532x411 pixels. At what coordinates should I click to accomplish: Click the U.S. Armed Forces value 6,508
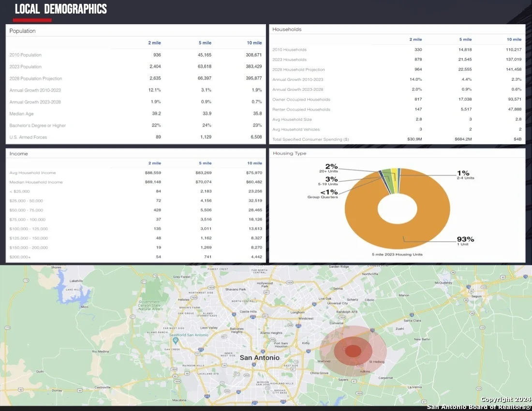(x=256, y=137)
